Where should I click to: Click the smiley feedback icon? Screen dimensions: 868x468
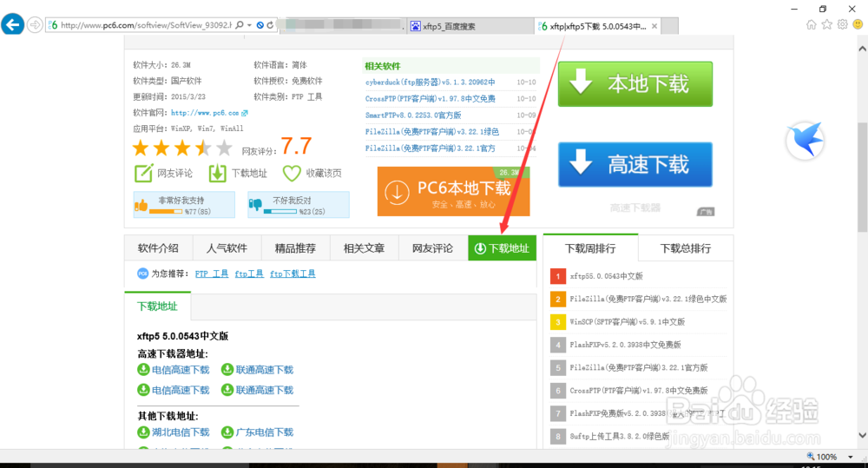(x=858, y=24)
